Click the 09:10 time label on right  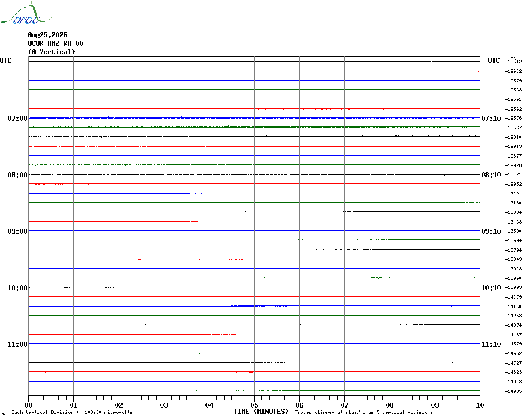coord(491,231)
